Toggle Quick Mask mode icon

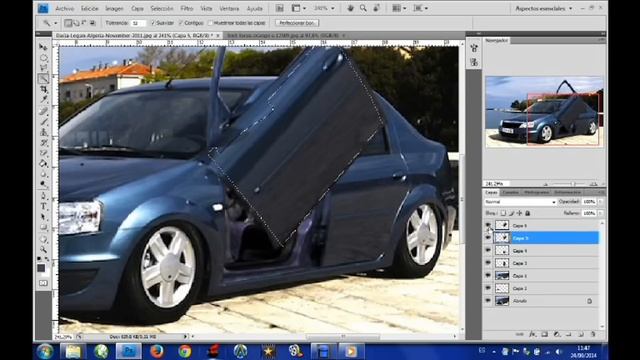43,283
